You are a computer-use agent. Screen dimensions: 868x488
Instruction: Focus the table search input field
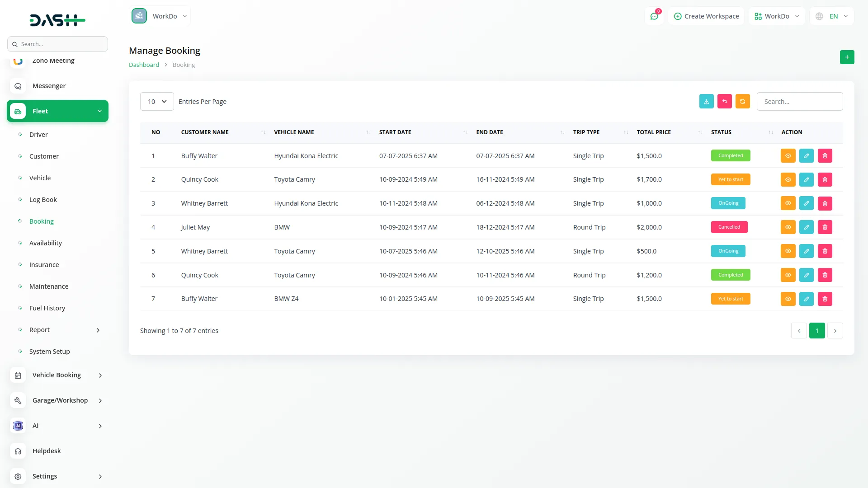pyautogui.click(x=799, y=102)
